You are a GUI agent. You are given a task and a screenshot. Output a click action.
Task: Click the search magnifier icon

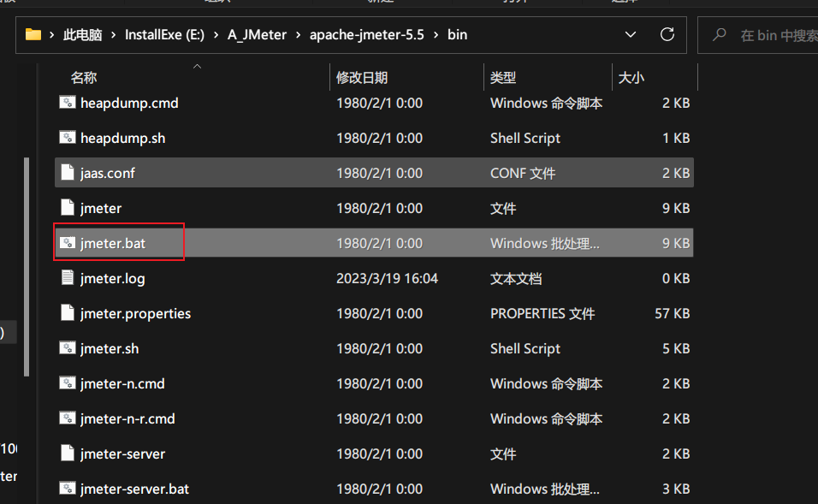720,35
